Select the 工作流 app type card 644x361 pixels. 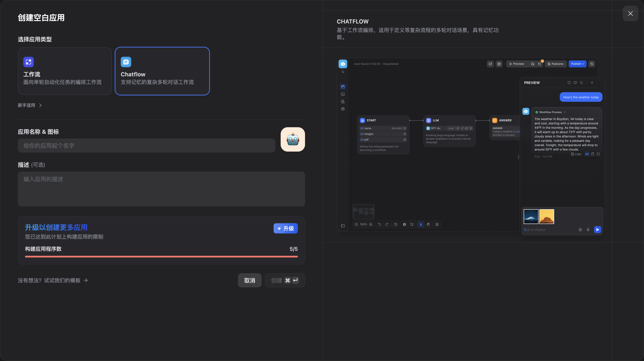click(64, 71)
